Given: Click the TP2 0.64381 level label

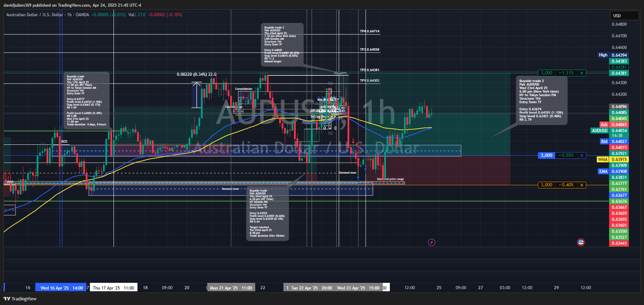Looking at the screenshot, I should tap(369, 70).
